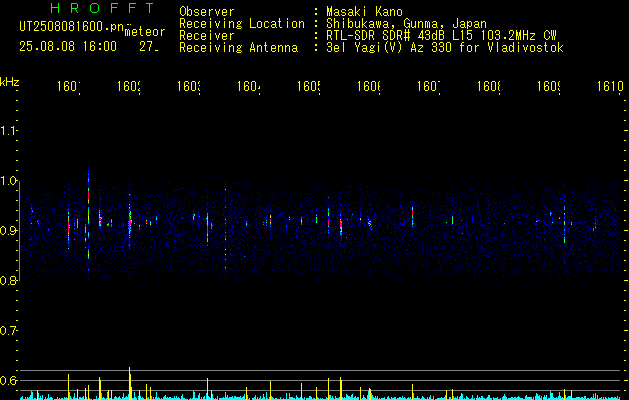Click the 1610 time axis label

click(610, 86)
